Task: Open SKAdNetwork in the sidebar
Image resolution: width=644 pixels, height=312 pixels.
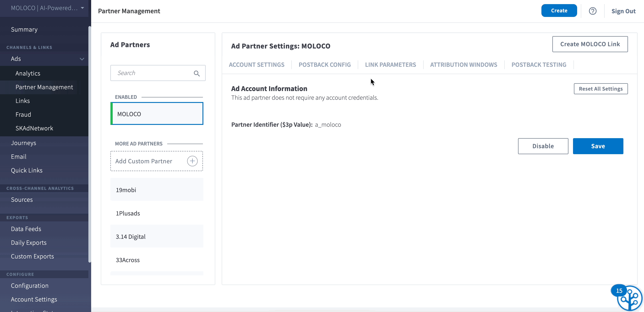Action: pyautogui.click(x=34, y=128)
